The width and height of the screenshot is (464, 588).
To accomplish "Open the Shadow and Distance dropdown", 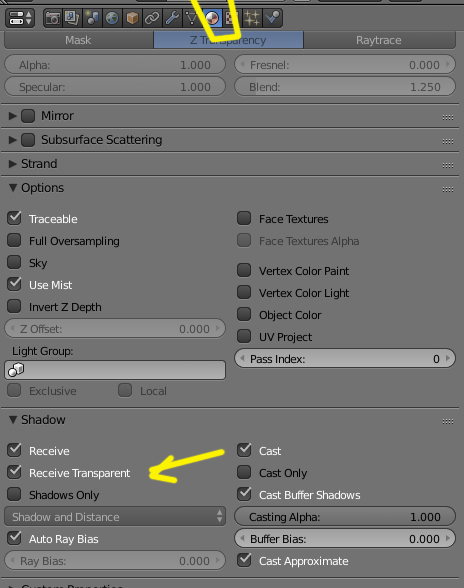I will [115, 516].
